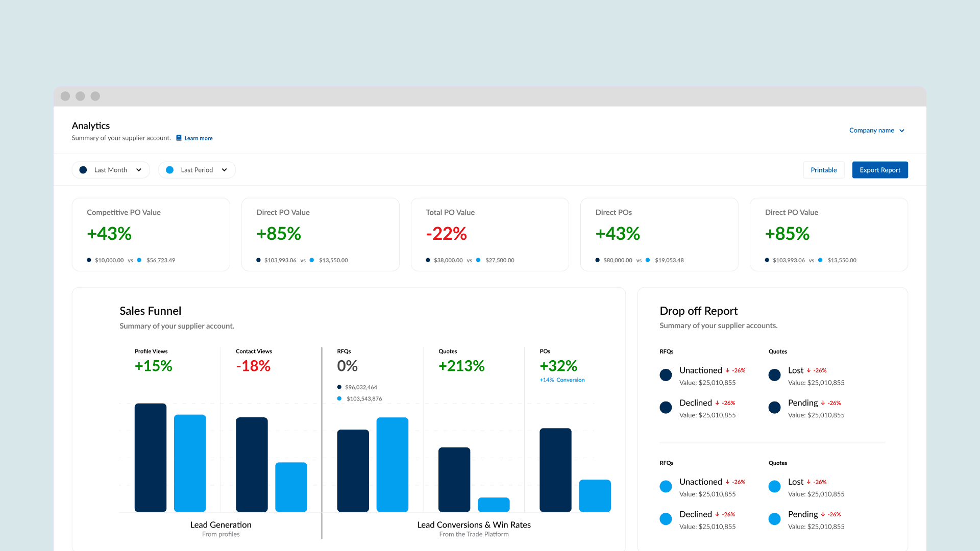The image size is (980, 551).
Task: Select the Competitive PO Value card
Action: [x=151, y=234]
